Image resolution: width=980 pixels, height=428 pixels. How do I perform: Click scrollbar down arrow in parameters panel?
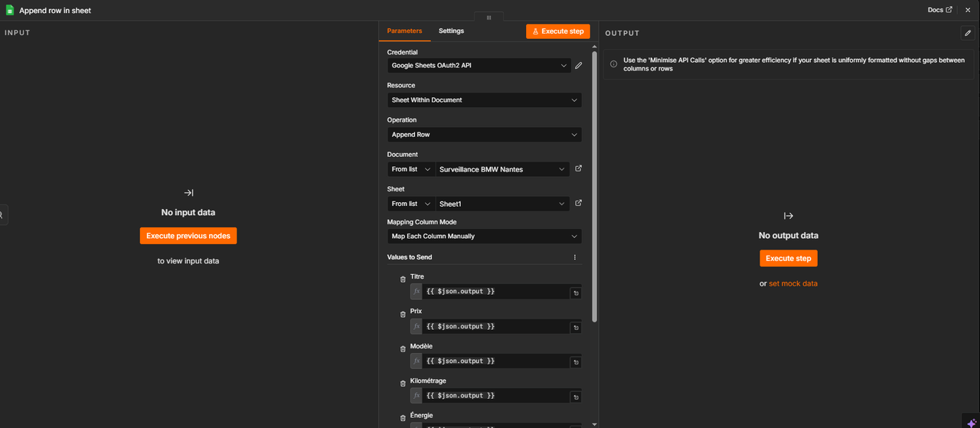click(x=595, y=423)
